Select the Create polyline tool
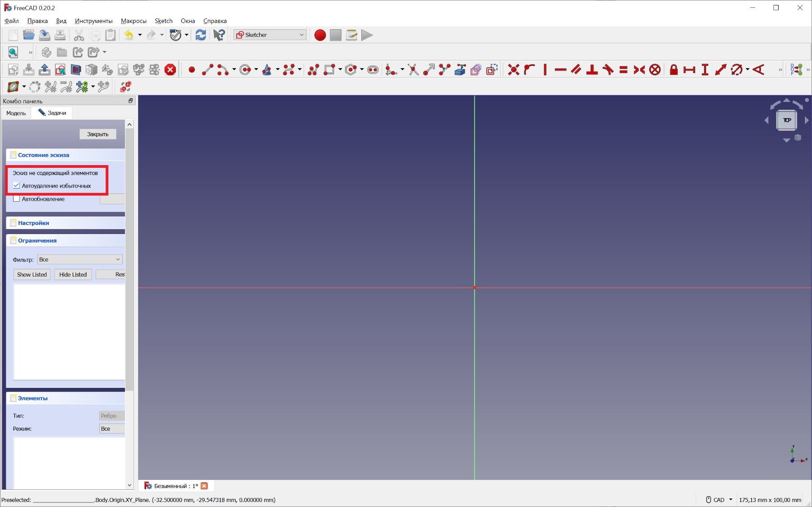 pos(314,69)
